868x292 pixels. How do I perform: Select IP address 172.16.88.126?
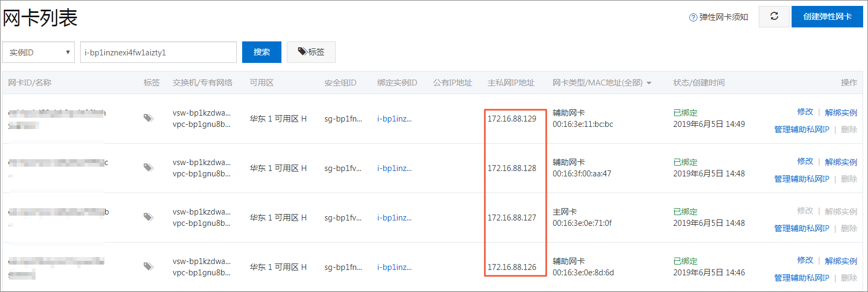point(512,267)
